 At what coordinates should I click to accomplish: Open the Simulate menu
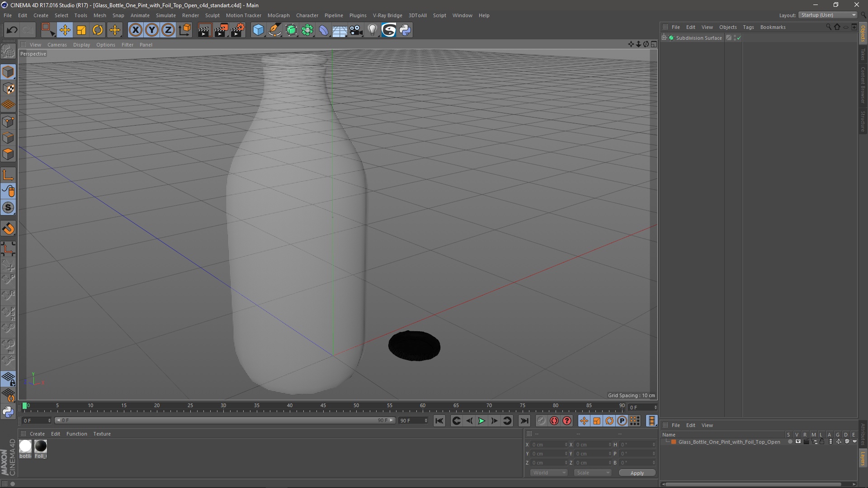coord(166,15)
